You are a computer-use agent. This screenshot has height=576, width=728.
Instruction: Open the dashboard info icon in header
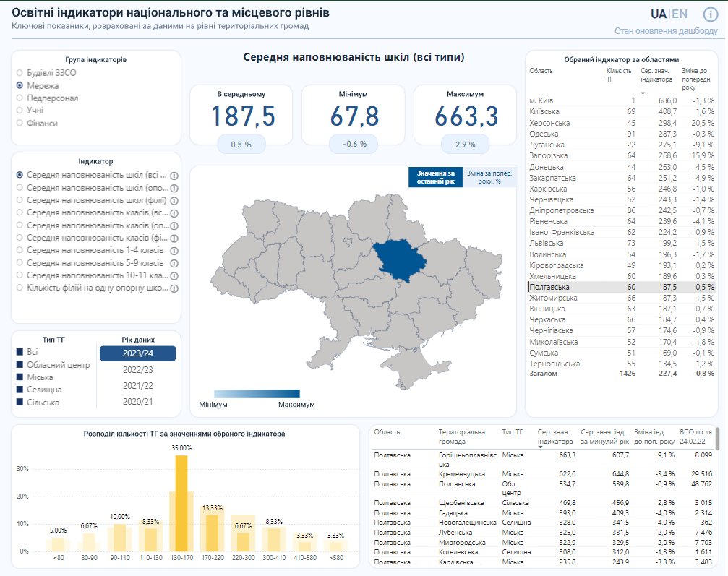[x=710, y=14]
